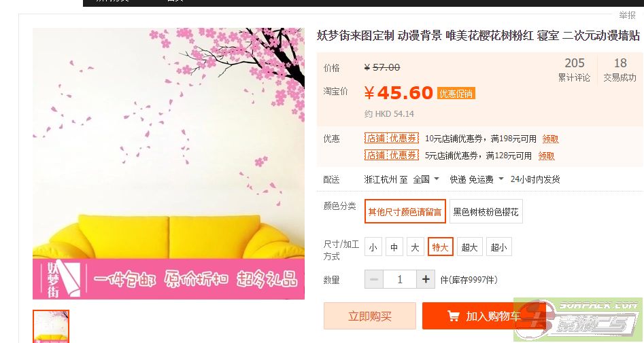Click the 加入购物车 button
The image size is (644, 343).
(x=484, y=316)
